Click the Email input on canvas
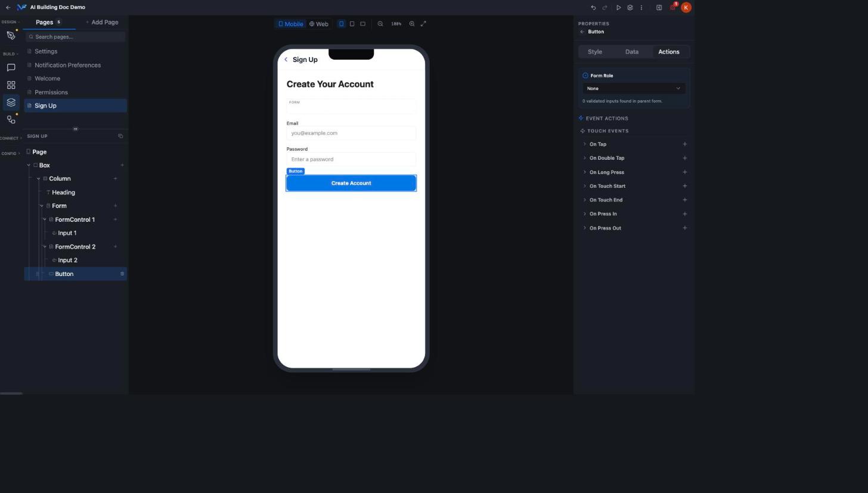 [x=351, y=133]
